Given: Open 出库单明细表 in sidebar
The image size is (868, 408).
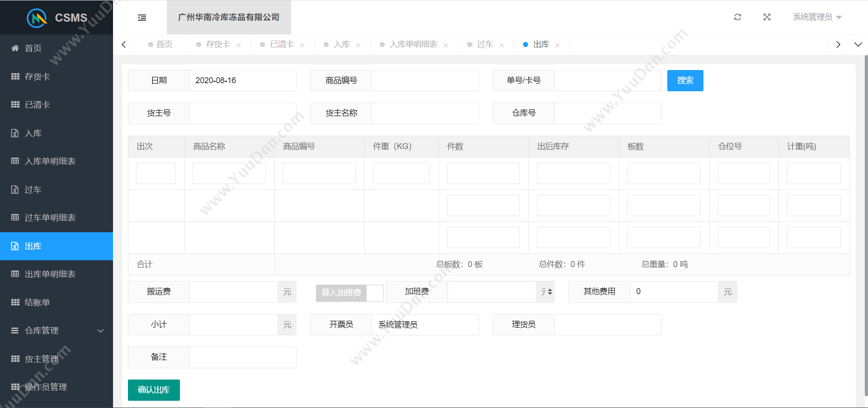Looking at the screenshot, I should [x=57, y=274].
